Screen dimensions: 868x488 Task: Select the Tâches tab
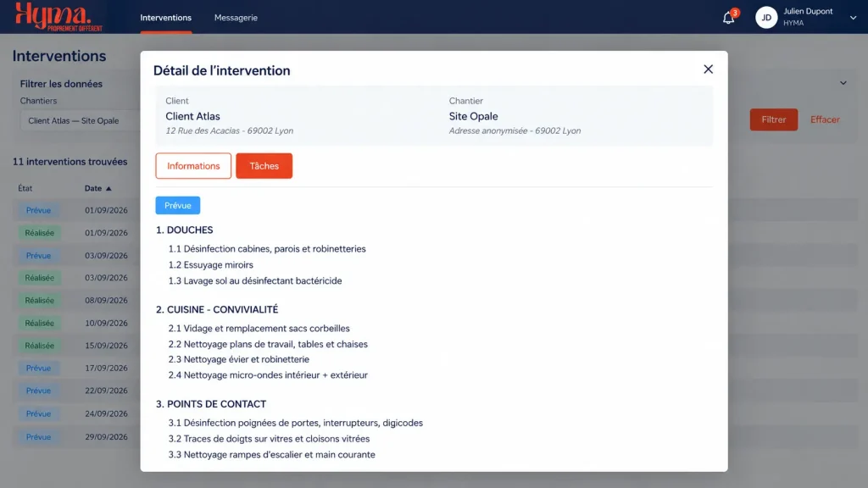(x=264, y=166)
